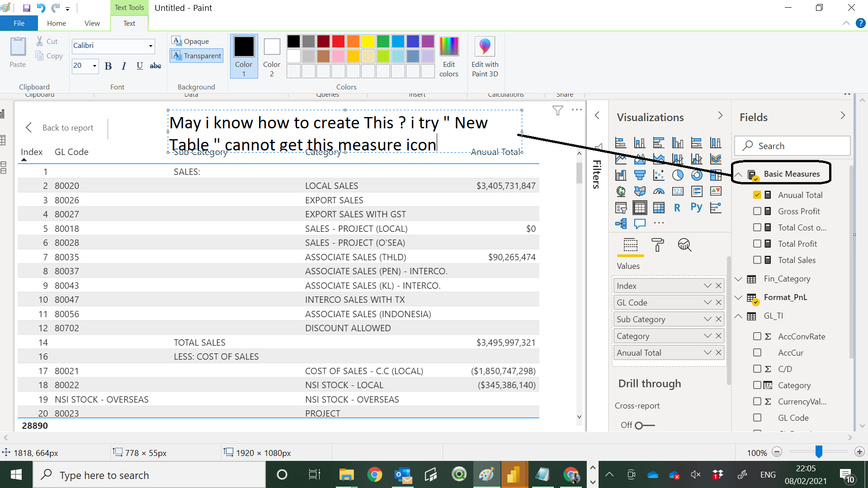The height and width of the screenshot is (488, 868).
Task: Expand the Fin_Category table
Action: click(739, 279)
